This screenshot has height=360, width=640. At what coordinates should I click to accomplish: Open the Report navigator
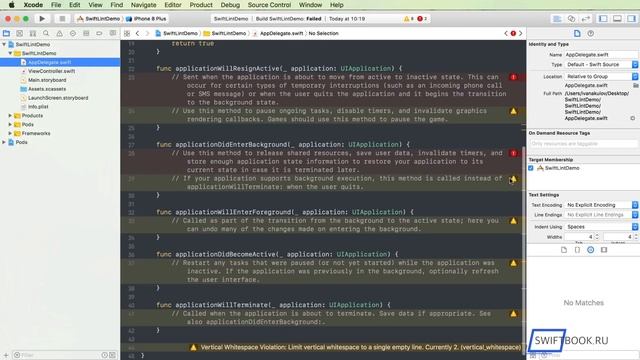point(113,33)
